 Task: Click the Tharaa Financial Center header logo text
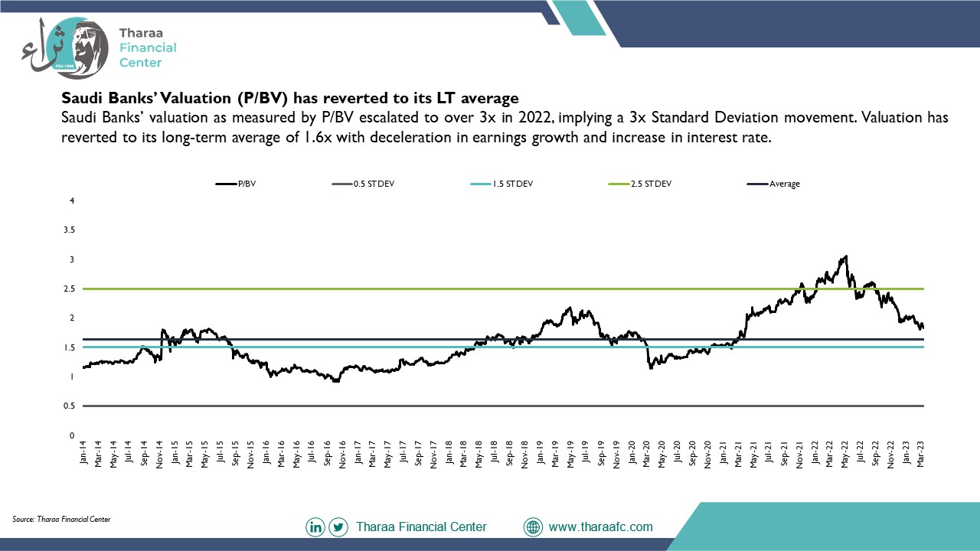tap(147, 47)
